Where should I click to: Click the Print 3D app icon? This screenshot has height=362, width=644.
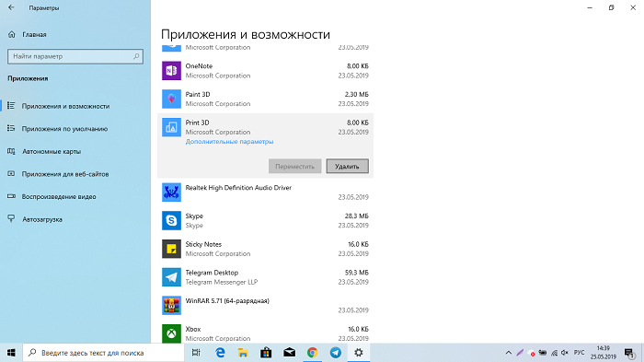[171, 127]
